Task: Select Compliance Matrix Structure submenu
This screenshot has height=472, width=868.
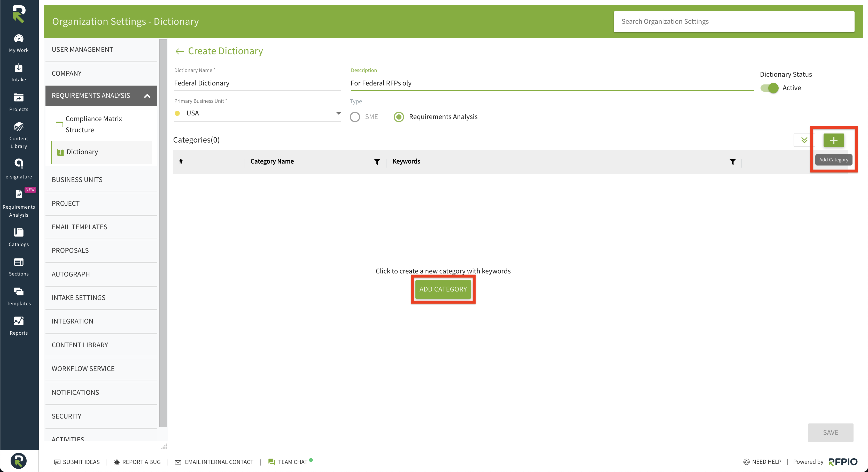Action: point(101,124)
